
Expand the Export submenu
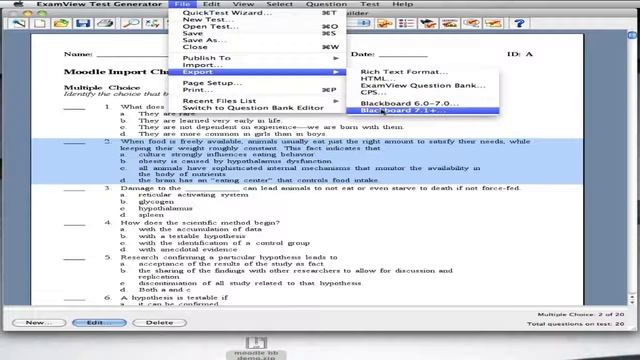point(257,72)
